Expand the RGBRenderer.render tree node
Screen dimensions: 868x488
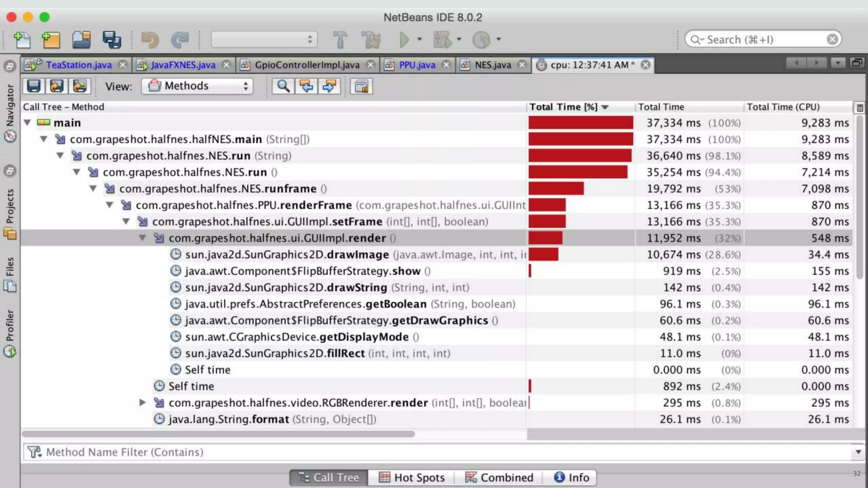142,402
